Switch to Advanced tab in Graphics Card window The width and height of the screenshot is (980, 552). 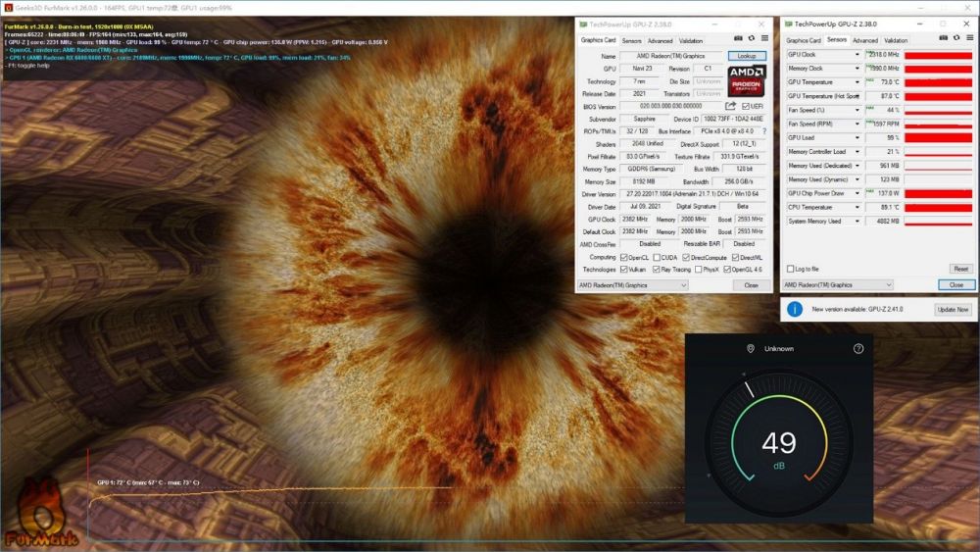pyautogui.click(x=660, y=41)
